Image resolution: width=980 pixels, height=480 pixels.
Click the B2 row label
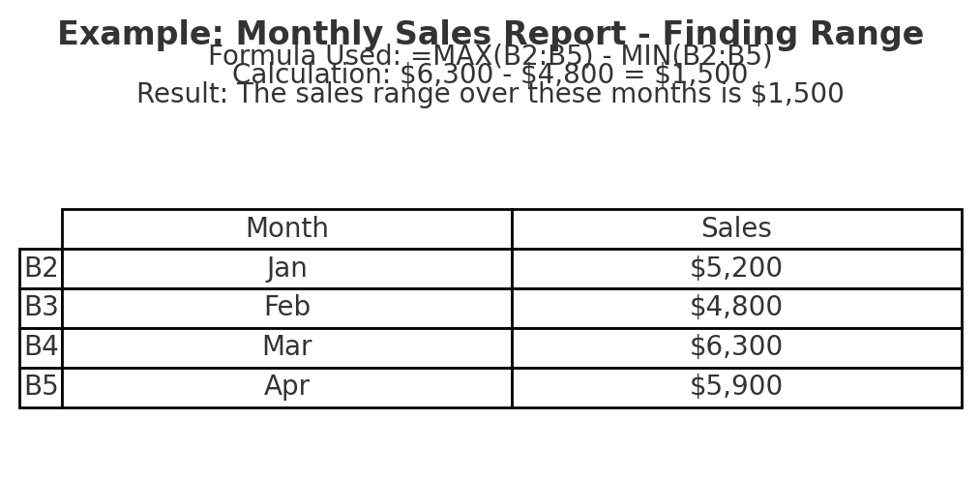(x=42, y=269)
